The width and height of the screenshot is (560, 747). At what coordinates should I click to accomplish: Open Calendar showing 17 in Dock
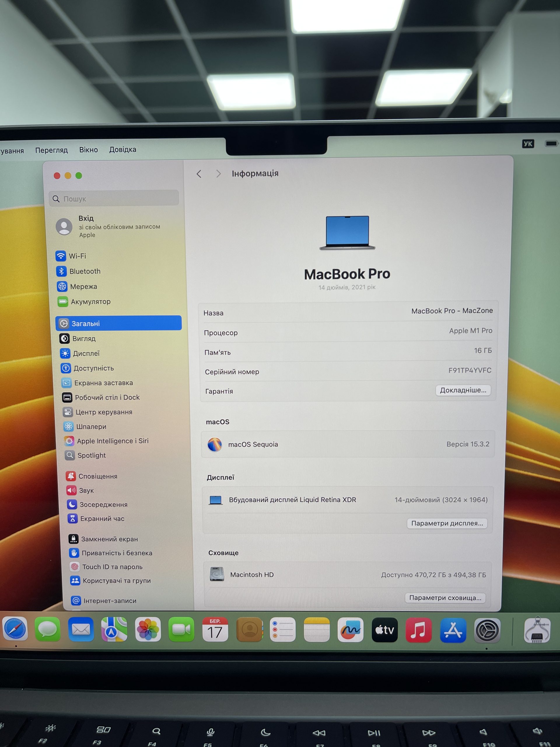215,630
